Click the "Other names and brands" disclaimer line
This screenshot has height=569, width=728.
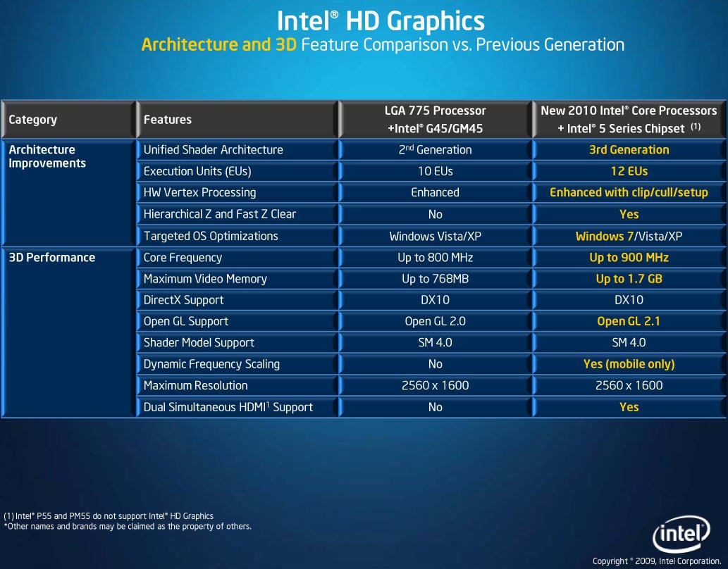128,526
